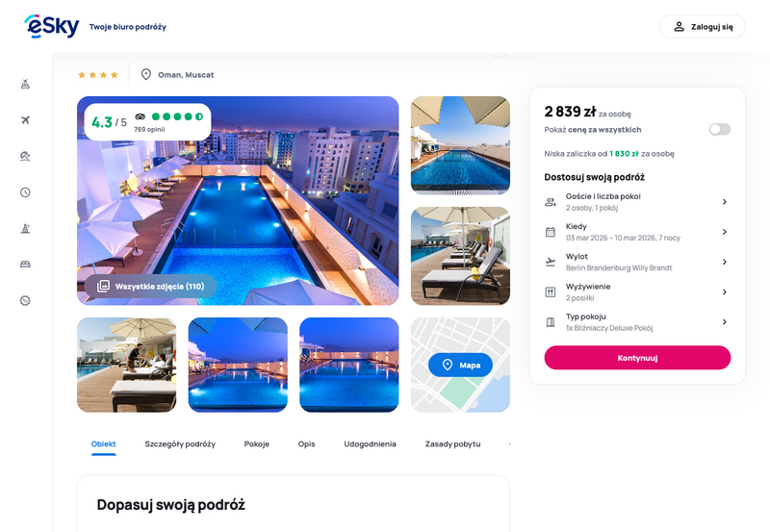Click 'Zaloguj się' login button

point(703,27)
